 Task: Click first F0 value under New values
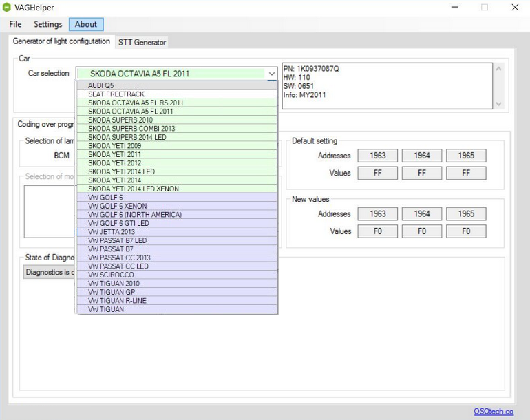click(378, 231)
